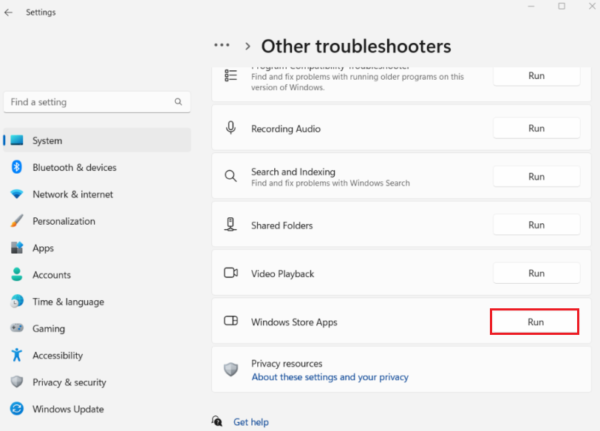Open About these settings and your privacy
The width and height of the screenshot is (600, 431).
tap(329, 378)
